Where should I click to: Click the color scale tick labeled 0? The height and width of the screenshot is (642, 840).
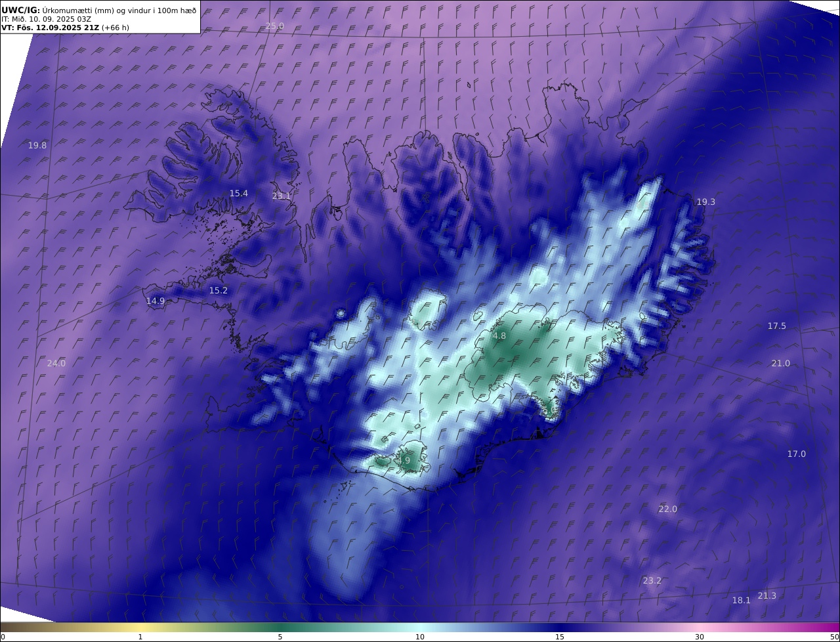(3, 637)
